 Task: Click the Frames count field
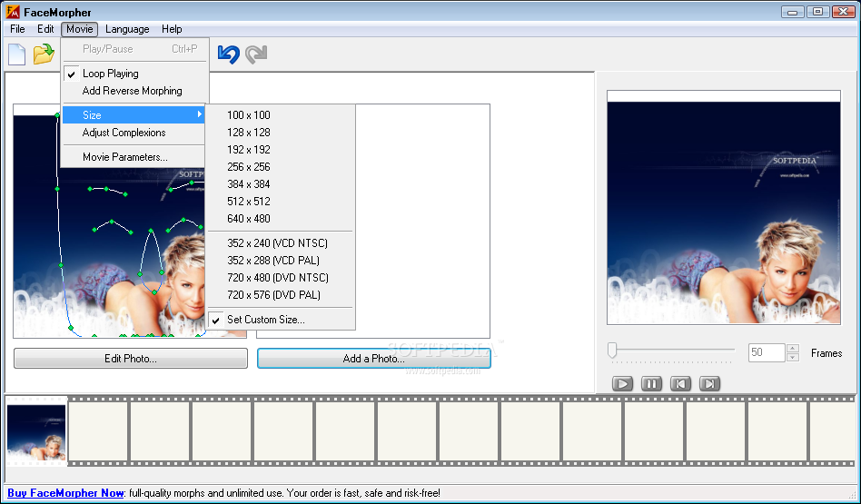coord(767,352)
